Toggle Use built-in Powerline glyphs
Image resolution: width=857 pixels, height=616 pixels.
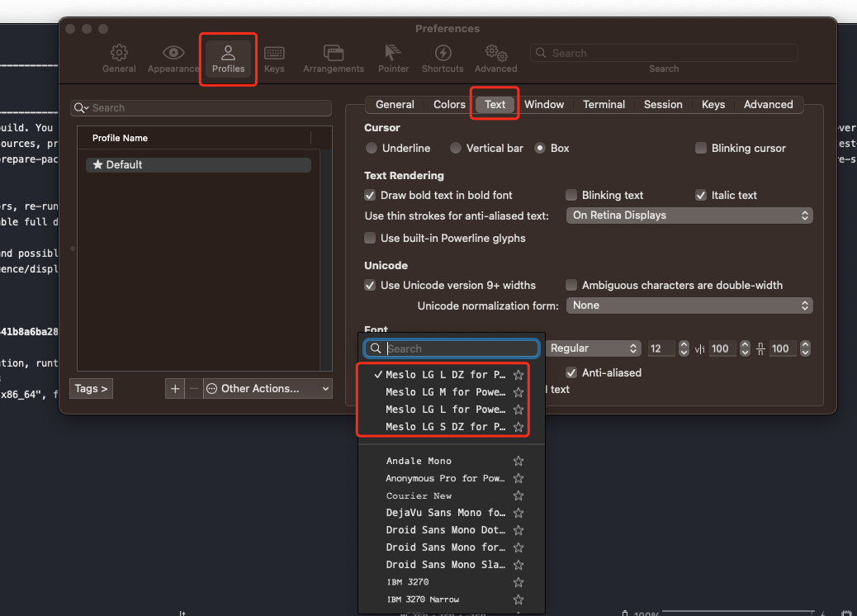coord(370,239)
